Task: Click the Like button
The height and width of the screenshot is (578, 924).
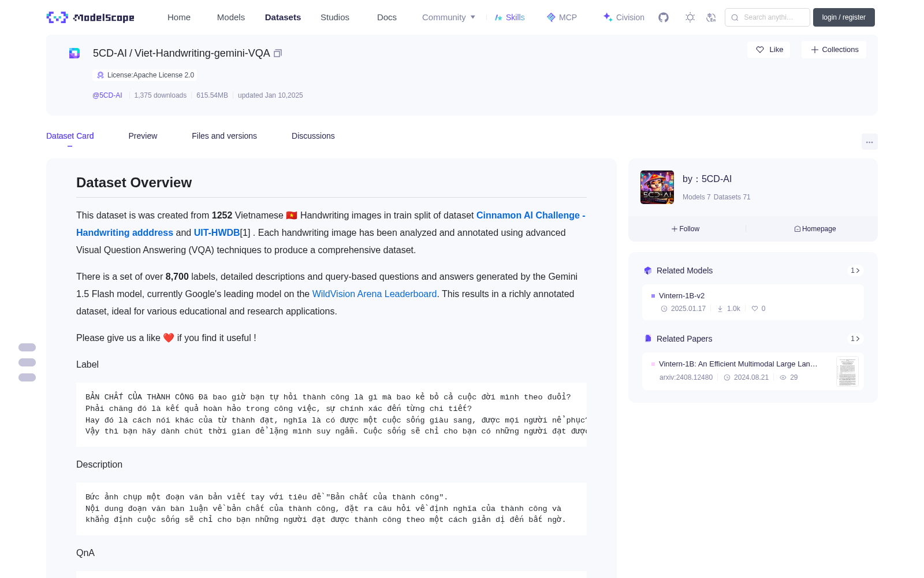Action: click(x=769, y=50)
